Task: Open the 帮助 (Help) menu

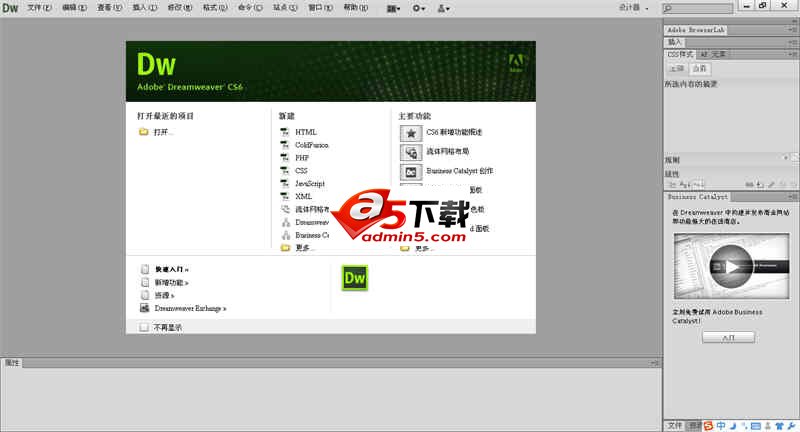Action: coord(356,8)
